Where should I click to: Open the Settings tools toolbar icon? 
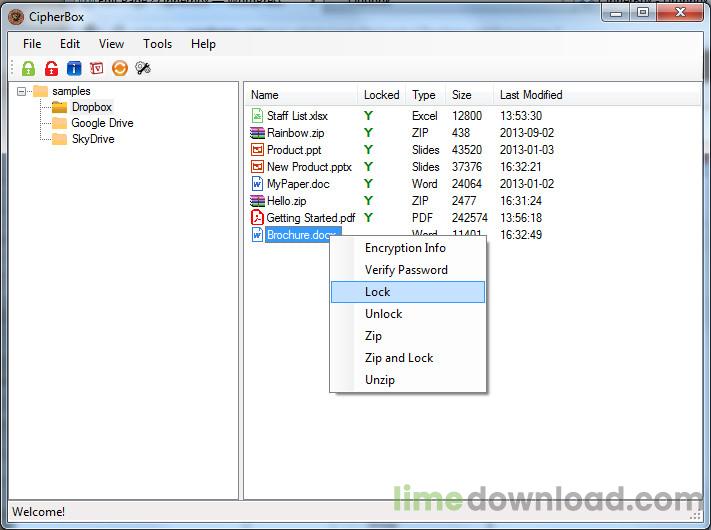[x=143, y=68]
